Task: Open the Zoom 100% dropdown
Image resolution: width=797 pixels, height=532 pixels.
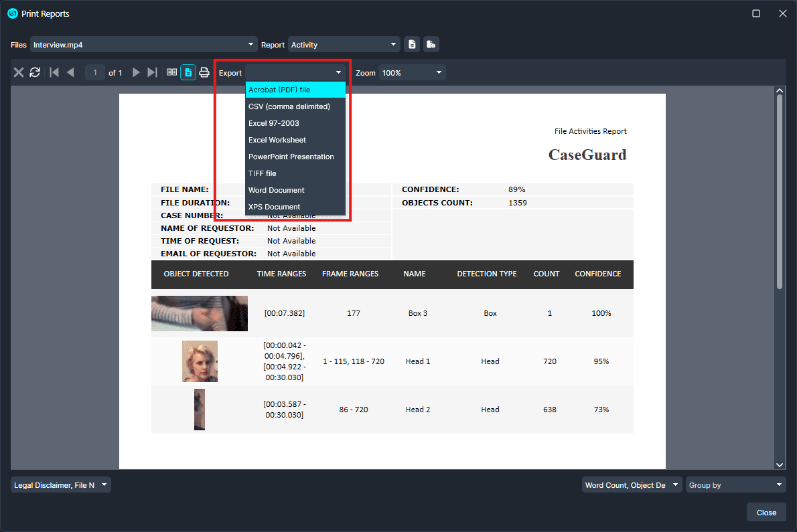Action: pos(412,72)
